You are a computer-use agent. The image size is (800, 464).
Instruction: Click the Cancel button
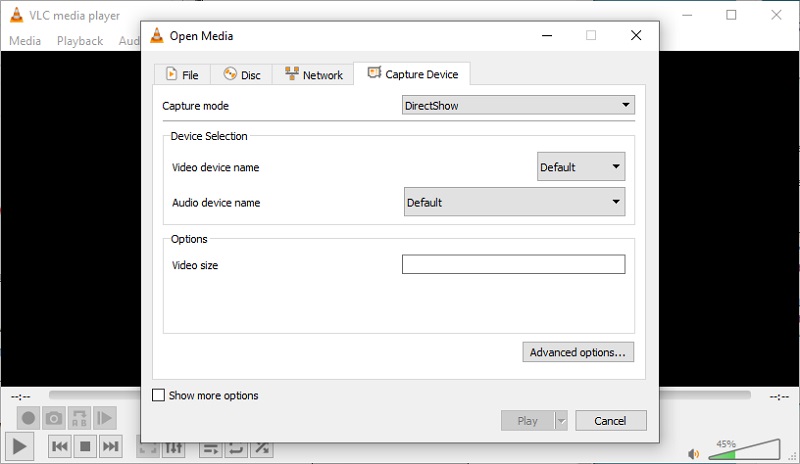(610, 421)
